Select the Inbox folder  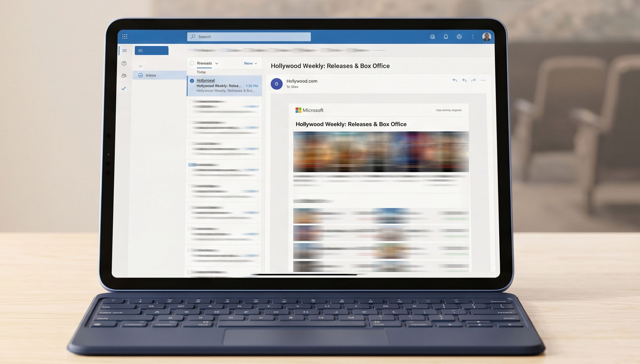[x=151, y=76]
